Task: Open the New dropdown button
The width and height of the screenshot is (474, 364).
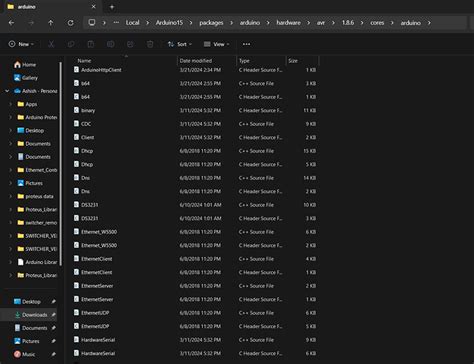Action: [x=21, y=44]
